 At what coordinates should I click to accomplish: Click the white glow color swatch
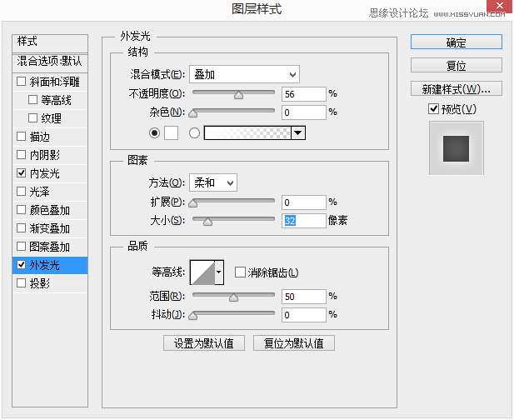coord(171,132)
